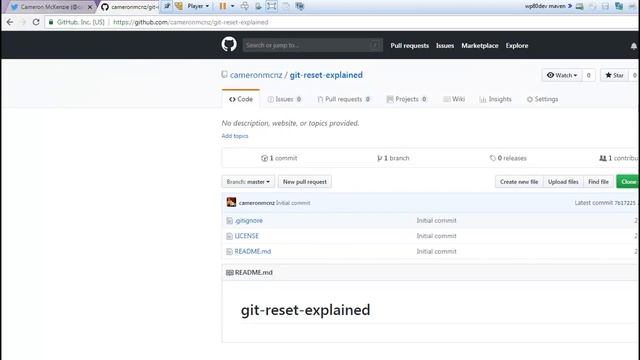Open the Issues repository tab

pos(284,99)
